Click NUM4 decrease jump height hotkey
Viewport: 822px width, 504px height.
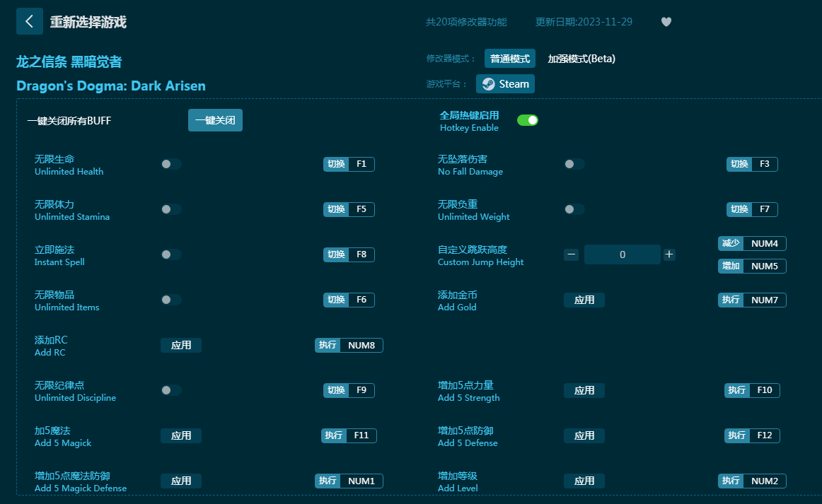point(752,244)
